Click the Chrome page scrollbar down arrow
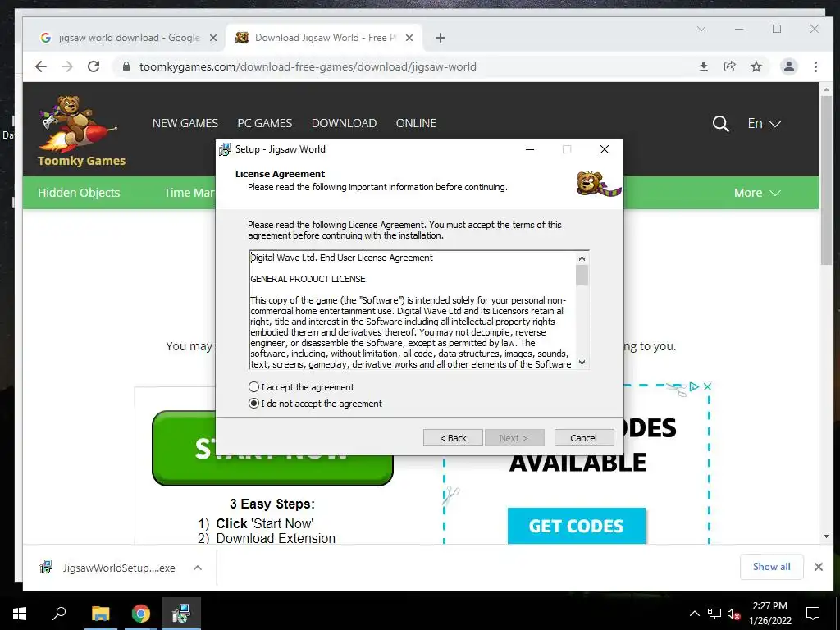The width and height of the screenshot is (840, 630). [x=825, y=536]
